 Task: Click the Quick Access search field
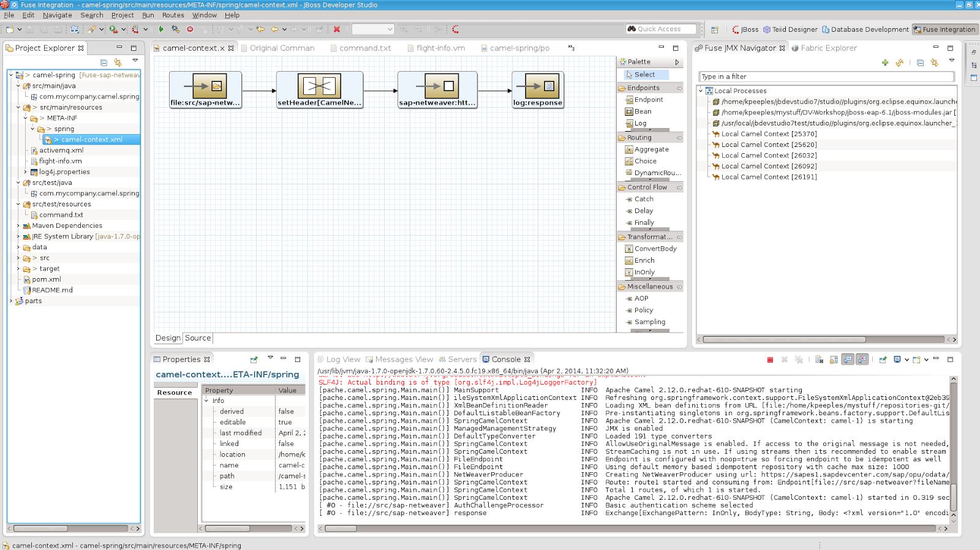(661, 29)
